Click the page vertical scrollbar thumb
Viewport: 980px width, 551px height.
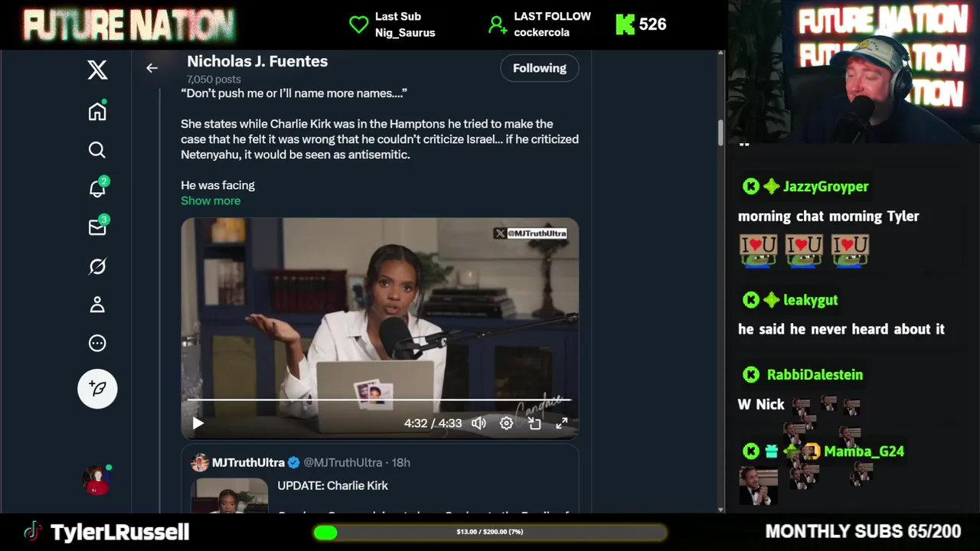point(720,132)
